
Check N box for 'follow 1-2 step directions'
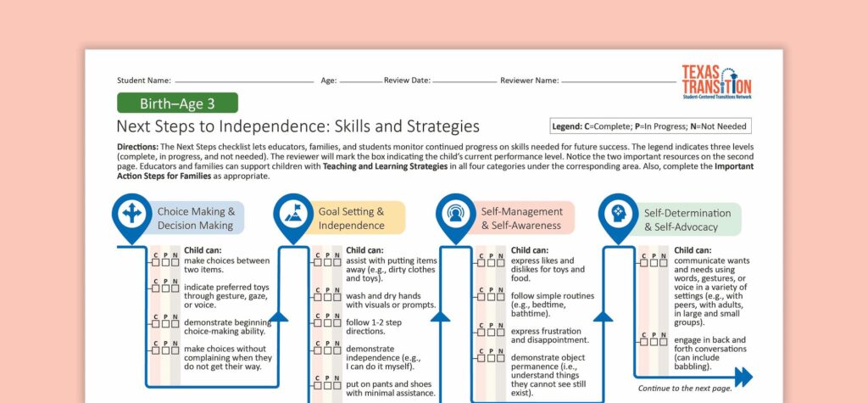tap(337, 323)
